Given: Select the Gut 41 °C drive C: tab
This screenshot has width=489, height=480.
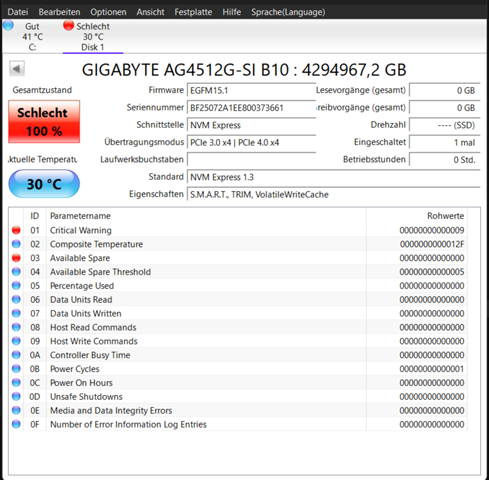Looking at the screenshot, I should (32, 36).
